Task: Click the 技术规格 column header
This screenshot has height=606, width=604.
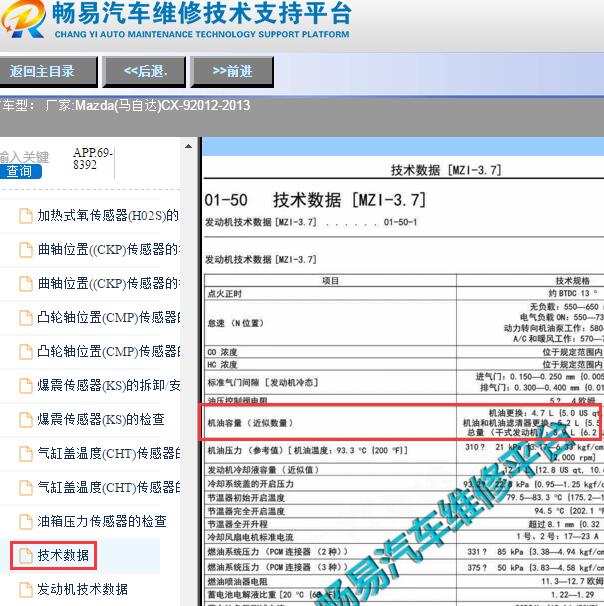Action: (x=573, y=281)
